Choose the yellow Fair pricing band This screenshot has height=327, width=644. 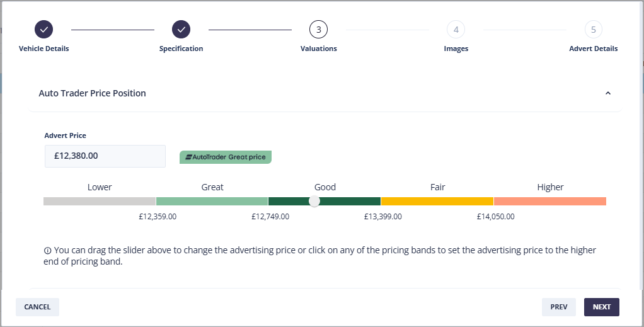(437, 201)
